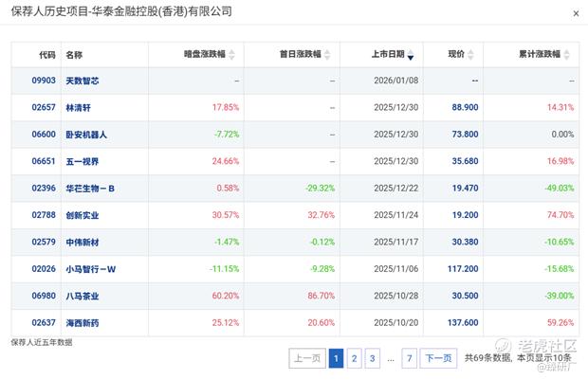The image size is (588, 380).
Task: Open stock code 09903
Action: coord(44,81)
